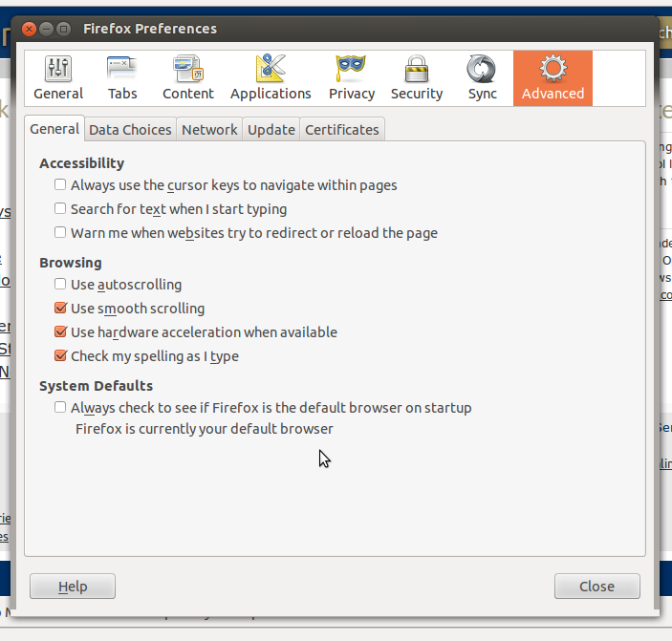Open the Security padlock pane

click(x=417, y=78)
